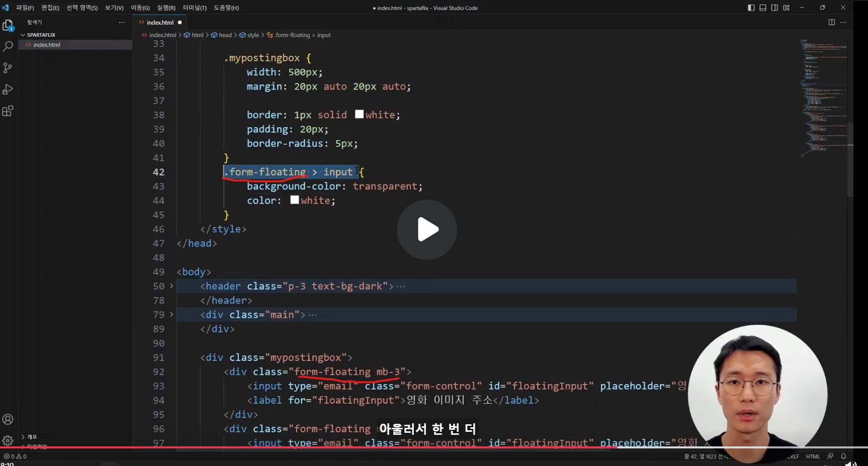Toggle bottom panel layout icon
868x466 pixels.
point(763,8)
